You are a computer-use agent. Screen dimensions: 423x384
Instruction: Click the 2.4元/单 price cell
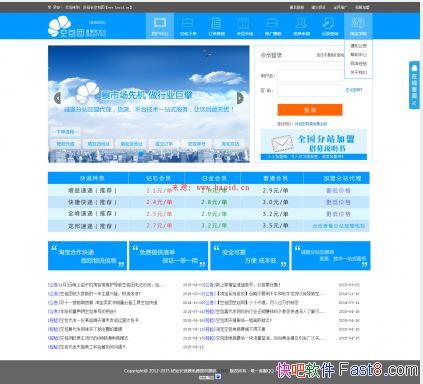click(159, 202)
